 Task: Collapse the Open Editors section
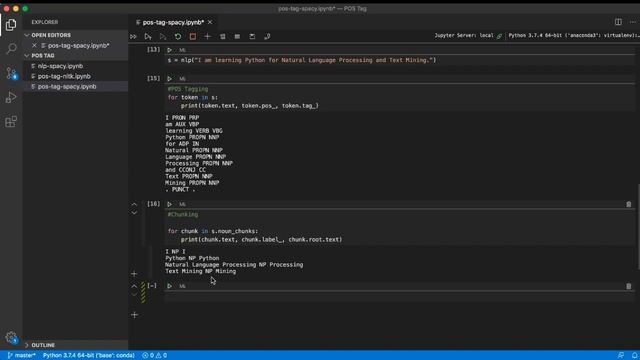(51, 35)
